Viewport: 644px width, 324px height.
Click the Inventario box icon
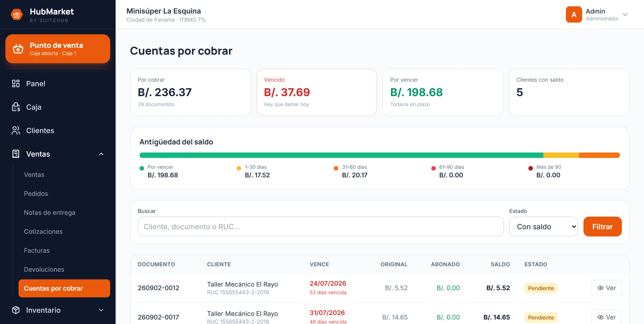coord(16,310)
